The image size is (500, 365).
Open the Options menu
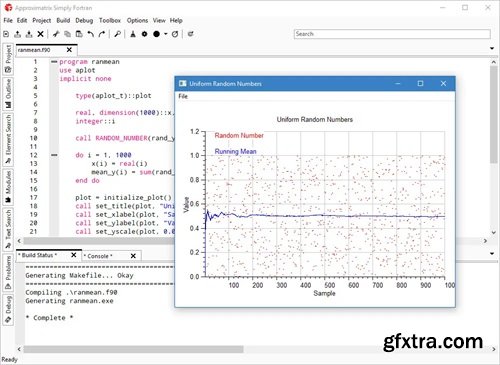[137, 20]
